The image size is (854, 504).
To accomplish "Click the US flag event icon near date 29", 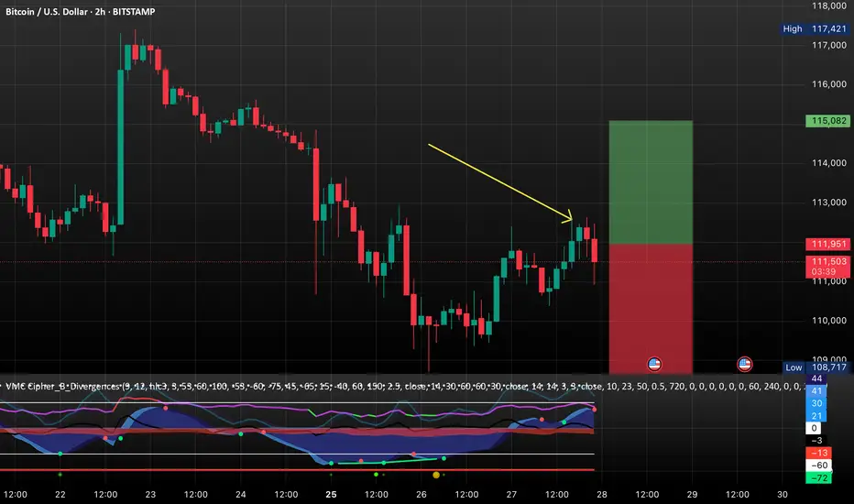I will tap(745, 364).
